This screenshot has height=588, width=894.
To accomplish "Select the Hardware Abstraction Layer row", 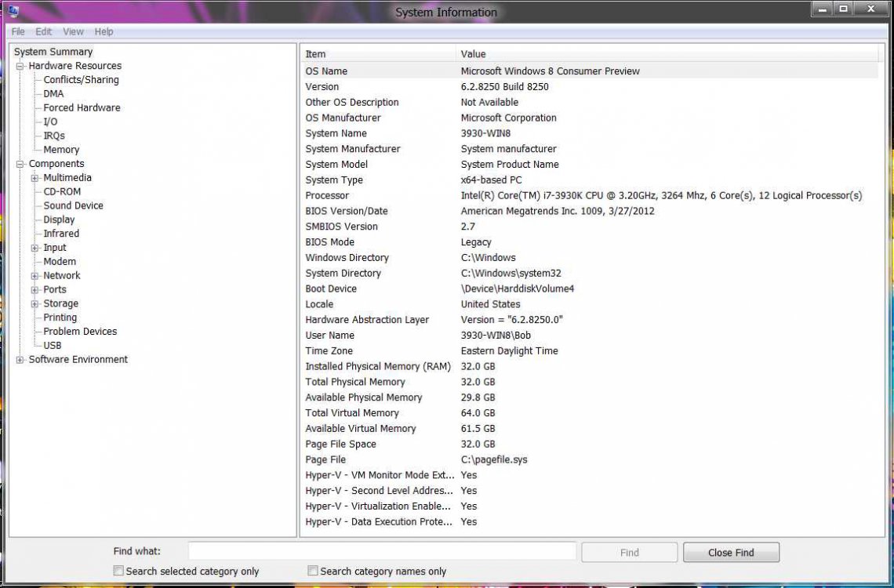I will pos(590,320).
